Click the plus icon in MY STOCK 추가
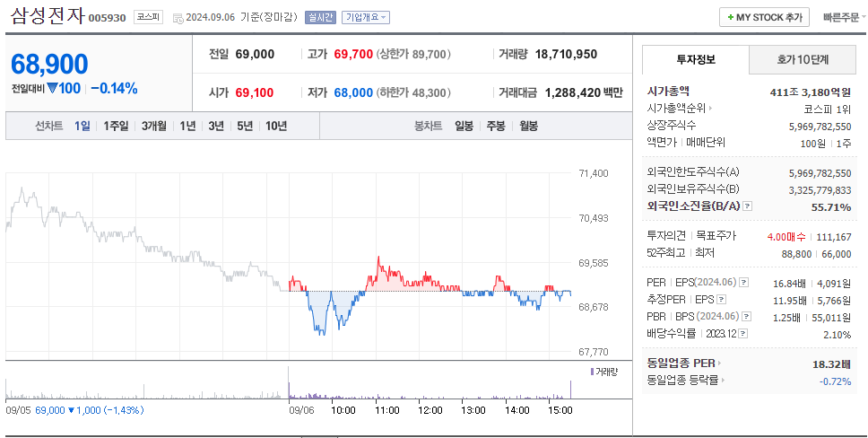This screenshot has height=438, width=868. point(731,18)
